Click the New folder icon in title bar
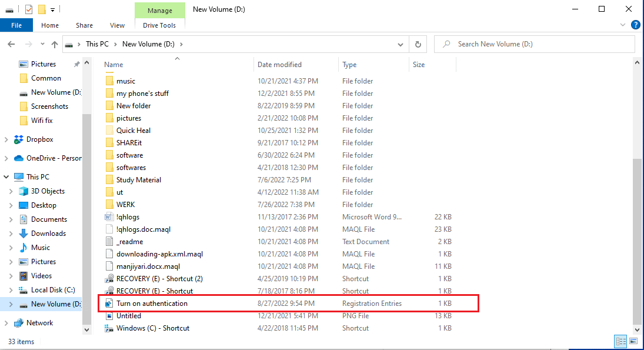644x350 pixels. pos(42,9)
